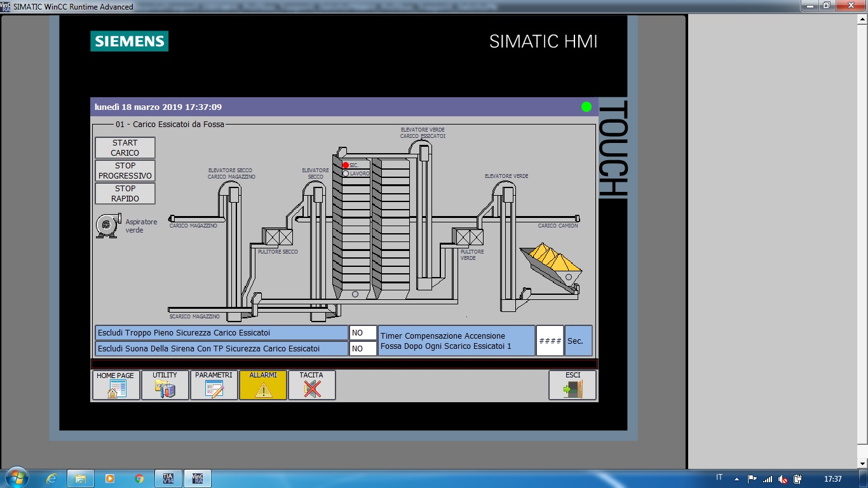This screenshot has width=868, height=488.
Task: Click the muted volume tray icon
Action: pyautogui.click(x=783, y=479)
